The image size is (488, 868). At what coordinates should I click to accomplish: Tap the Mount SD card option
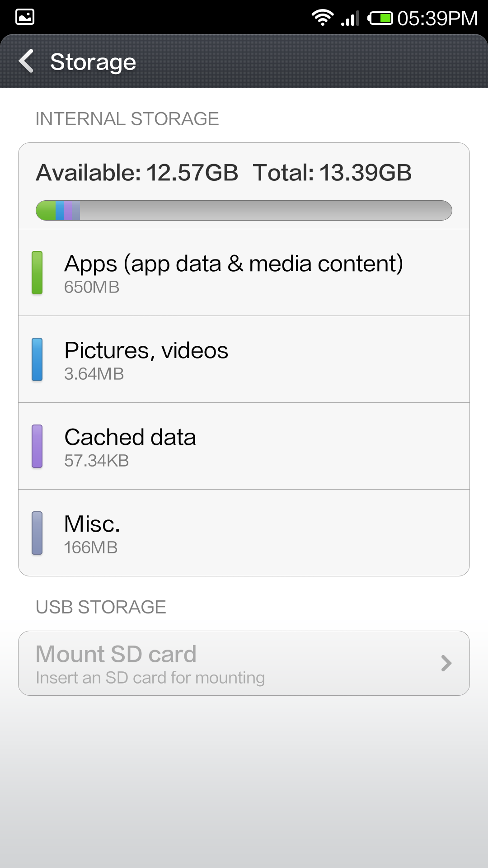pos(226,663)
